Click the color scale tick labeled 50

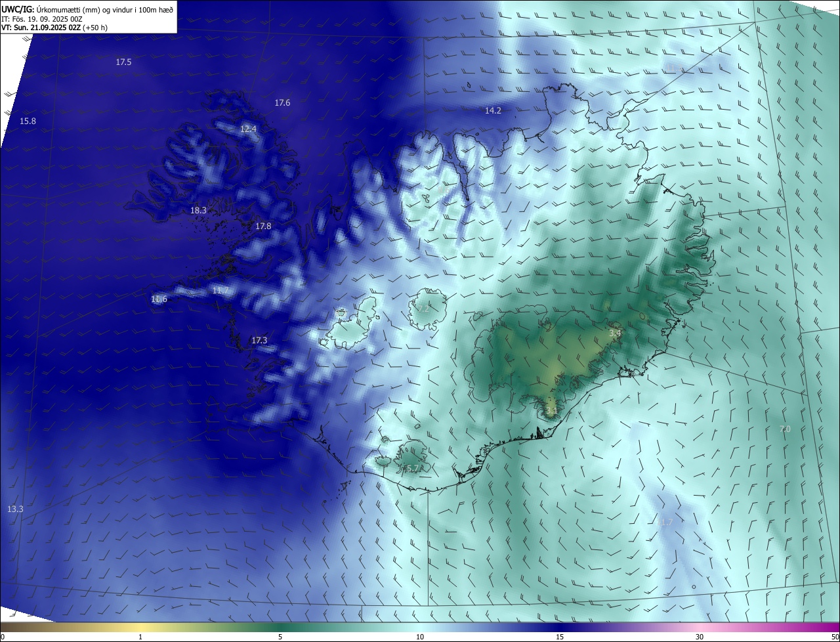pyautogui.click(x=835, y=637)
